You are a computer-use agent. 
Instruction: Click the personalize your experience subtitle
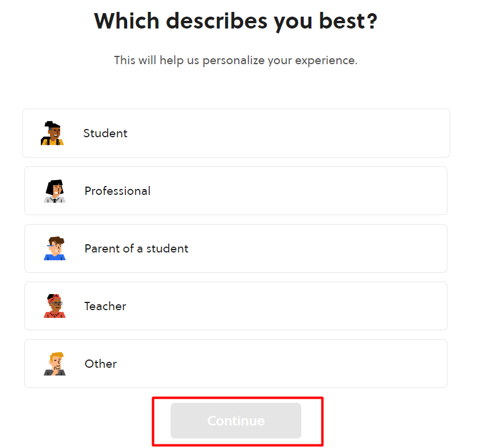235,61
